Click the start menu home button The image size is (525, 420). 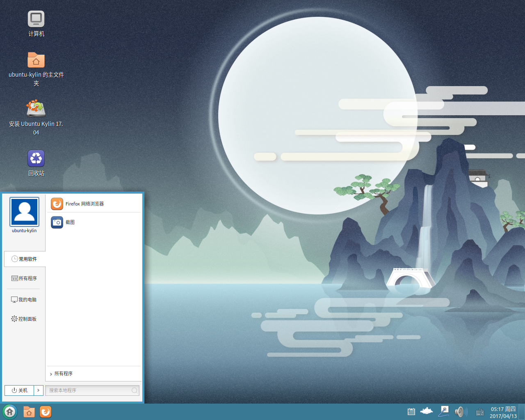pos(10,412)
